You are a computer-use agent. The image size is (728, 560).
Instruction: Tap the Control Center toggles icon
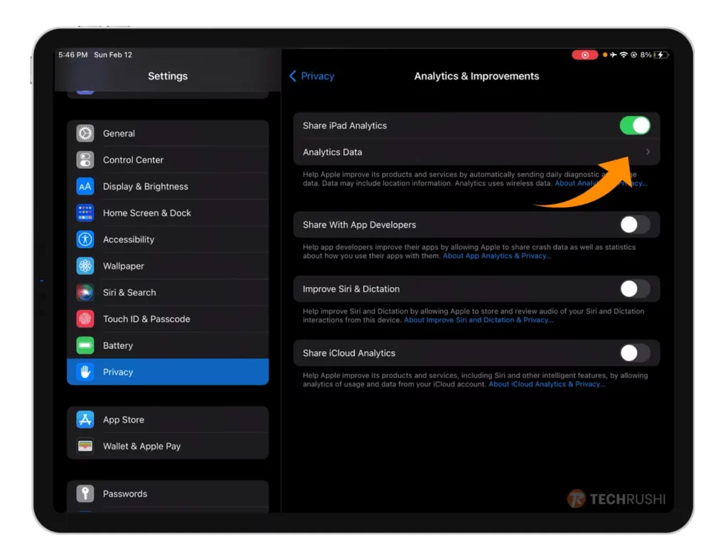[85, 160]
